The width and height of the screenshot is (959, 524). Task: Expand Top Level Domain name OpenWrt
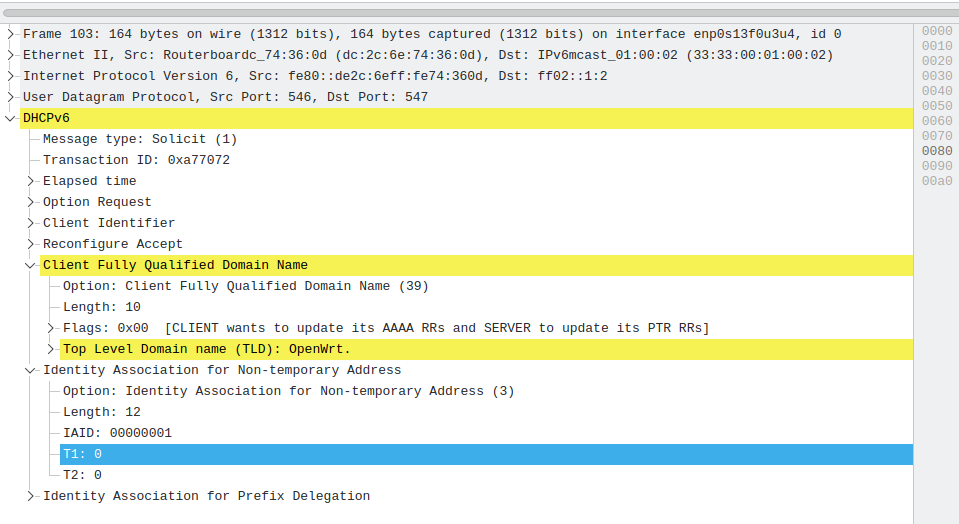(x=51, y=349)
